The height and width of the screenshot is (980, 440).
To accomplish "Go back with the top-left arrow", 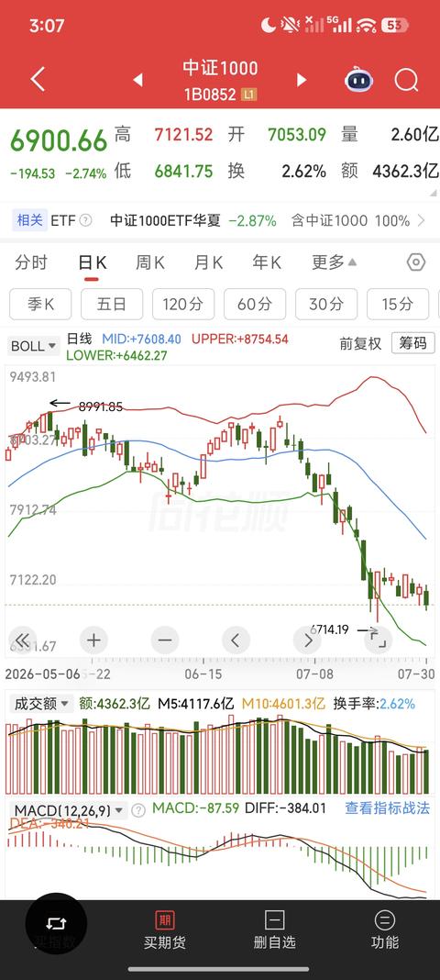I will (38, 80).
